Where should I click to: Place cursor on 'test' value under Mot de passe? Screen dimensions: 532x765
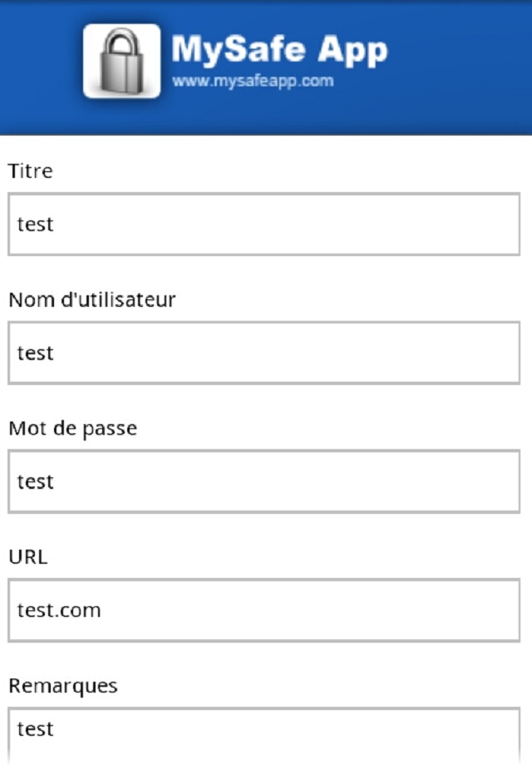click(x=36, y=482)
